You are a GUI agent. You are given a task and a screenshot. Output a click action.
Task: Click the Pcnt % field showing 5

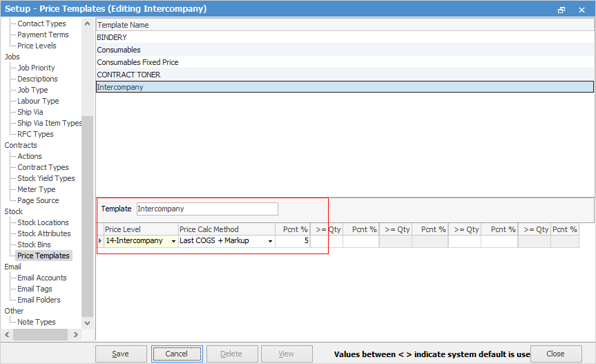(x=293, y=241)
